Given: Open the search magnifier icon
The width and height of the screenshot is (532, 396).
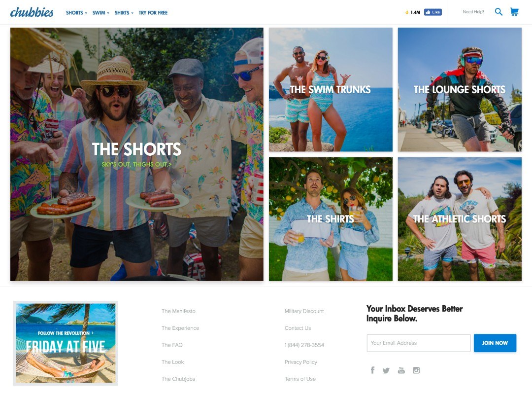Looking at the screenshot, I should coord(499,12).
